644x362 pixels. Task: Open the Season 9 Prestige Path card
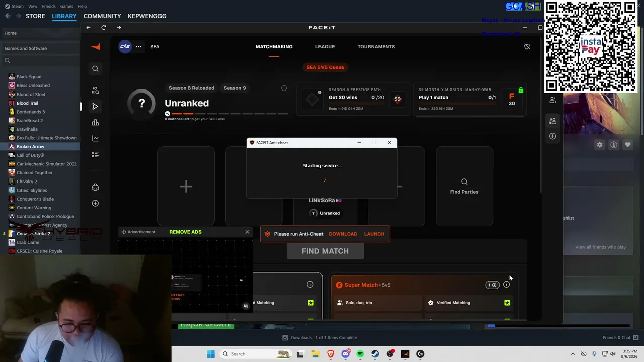coord(353,100)
